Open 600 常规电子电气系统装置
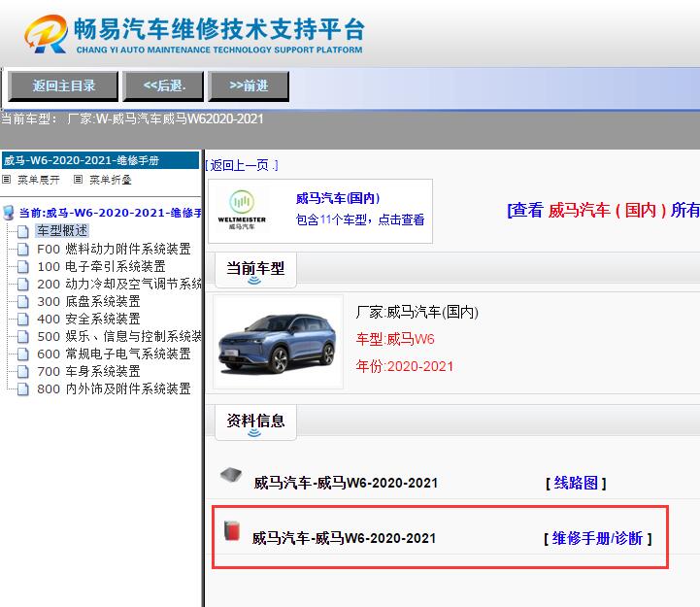 (x=114, y=354)
